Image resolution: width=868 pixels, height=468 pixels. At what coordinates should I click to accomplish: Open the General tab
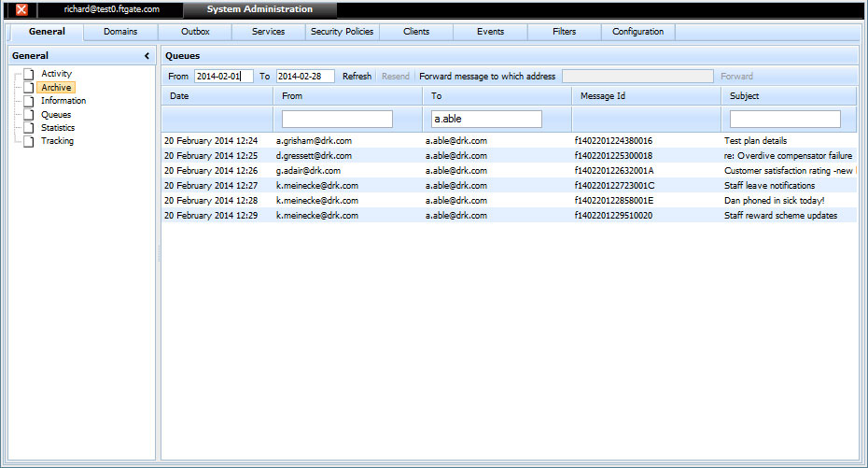(x=47, y=32)
